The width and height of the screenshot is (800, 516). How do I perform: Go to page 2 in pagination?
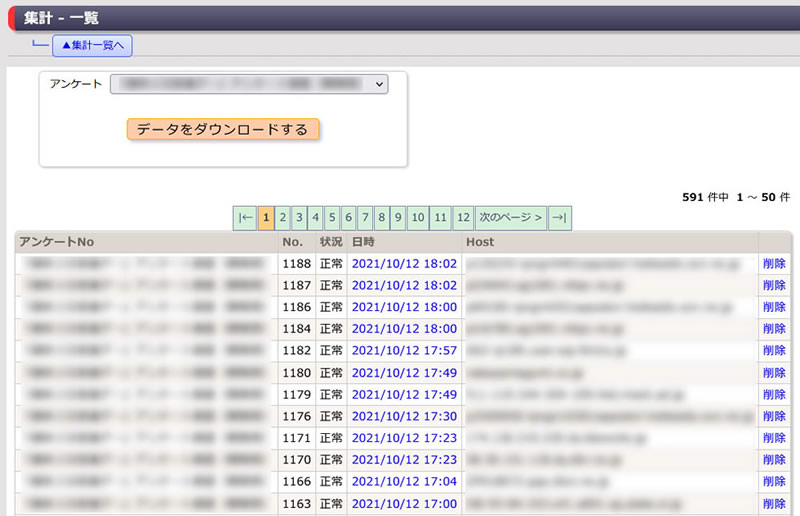click(283, 218)
